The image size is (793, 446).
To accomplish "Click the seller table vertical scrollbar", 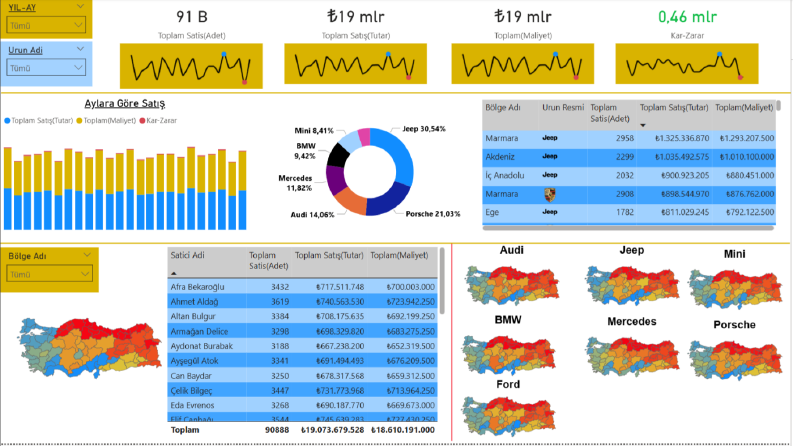I will 442,281.
